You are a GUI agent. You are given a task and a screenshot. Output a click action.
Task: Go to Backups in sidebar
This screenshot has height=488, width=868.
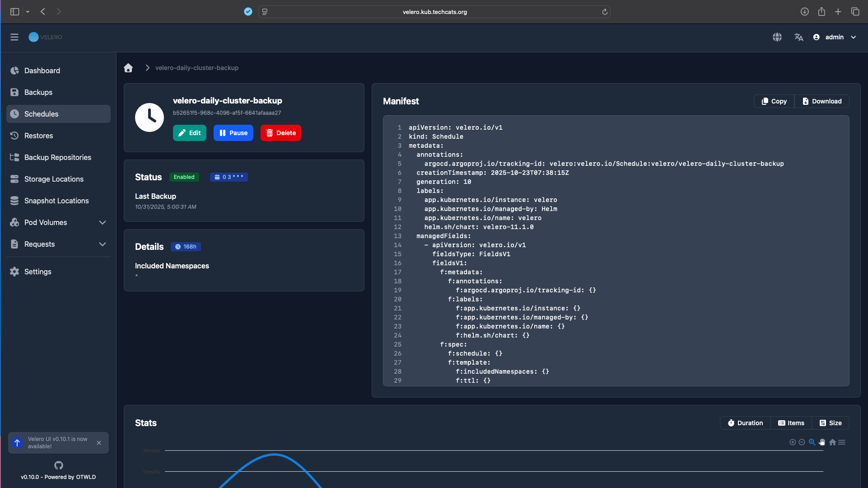(38, 92)
